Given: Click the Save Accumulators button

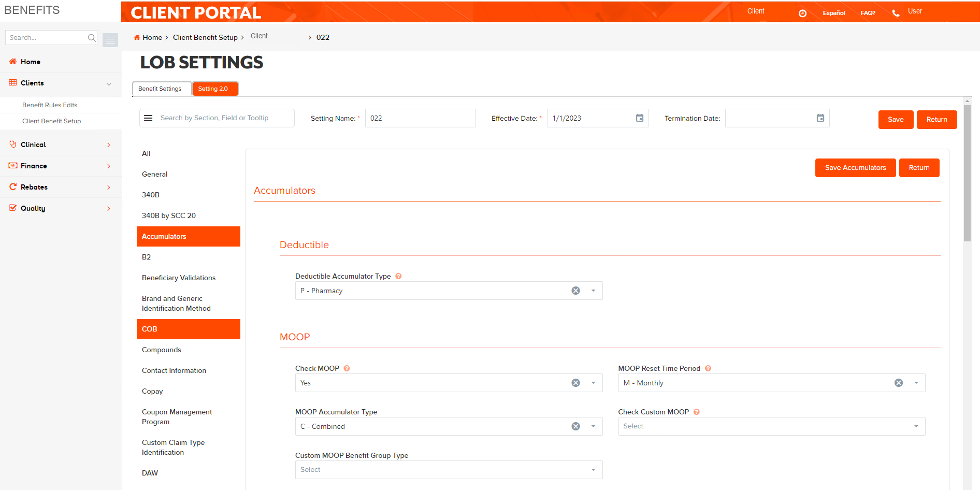Looking at the screenshot, I should pyautogui.click(x=855, y=168).
